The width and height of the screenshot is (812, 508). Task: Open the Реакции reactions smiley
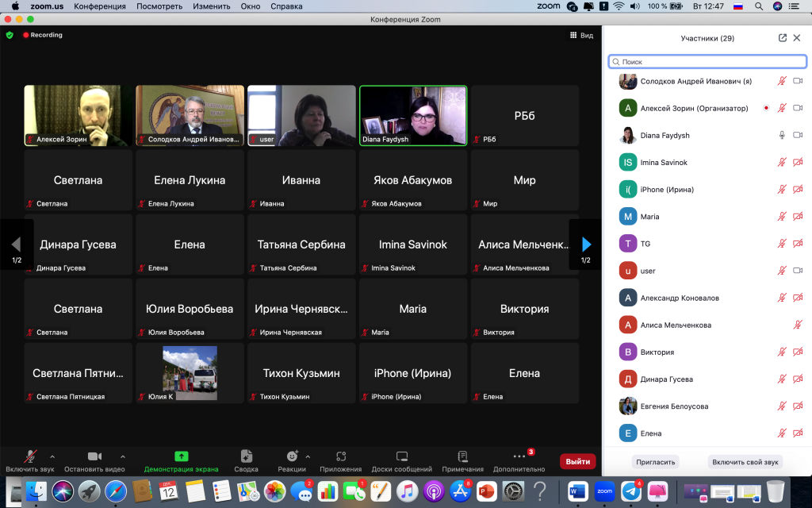293,456
